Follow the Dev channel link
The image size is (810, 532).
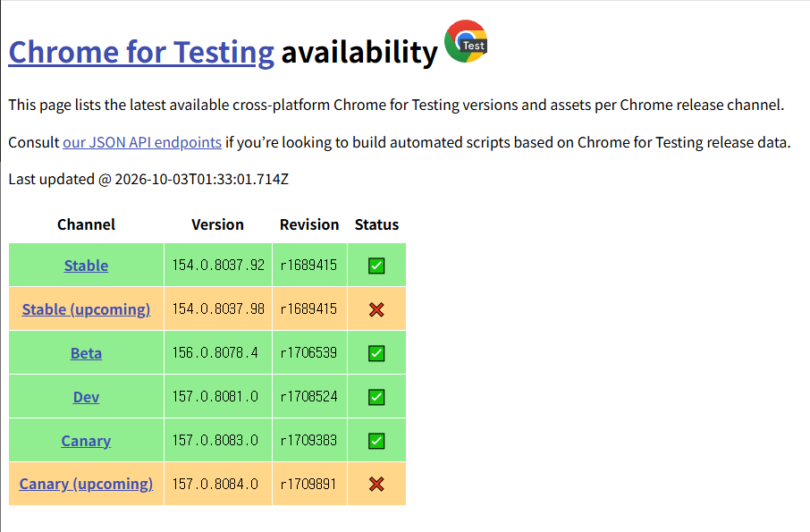pyautogui.click(x=86, y=397)
